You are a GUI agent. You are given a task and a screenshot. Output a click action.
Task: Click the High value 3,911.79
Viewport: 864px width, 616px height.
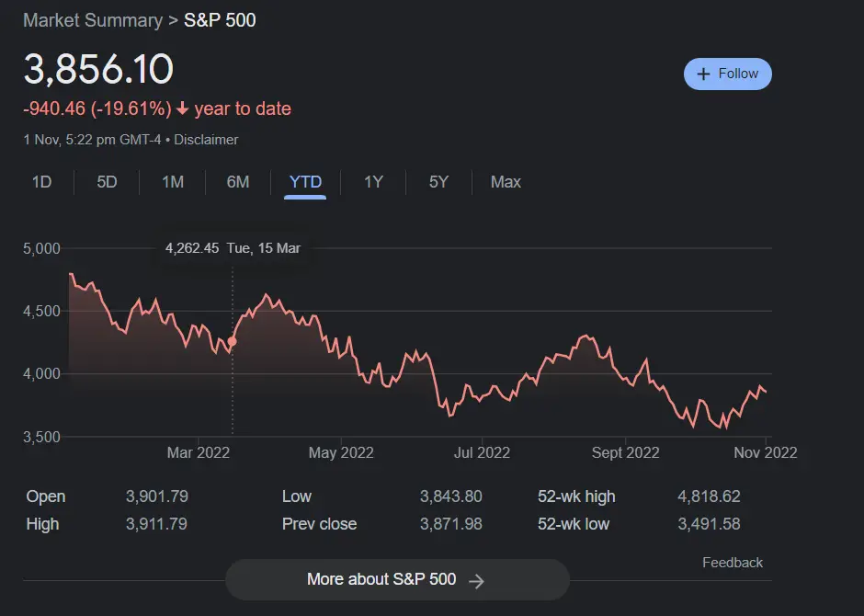click(156, 524)
